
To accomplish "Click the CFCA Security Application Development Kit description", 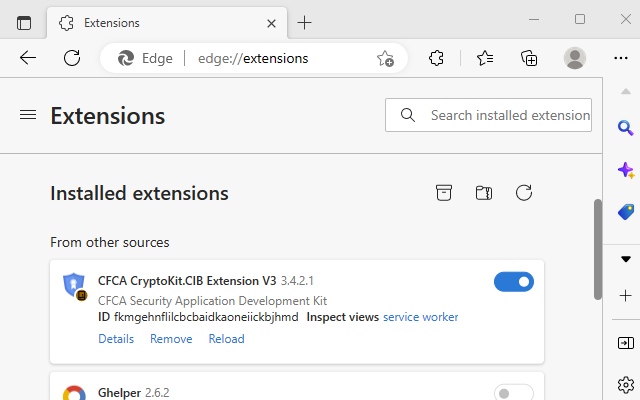I will click(212, 301).
